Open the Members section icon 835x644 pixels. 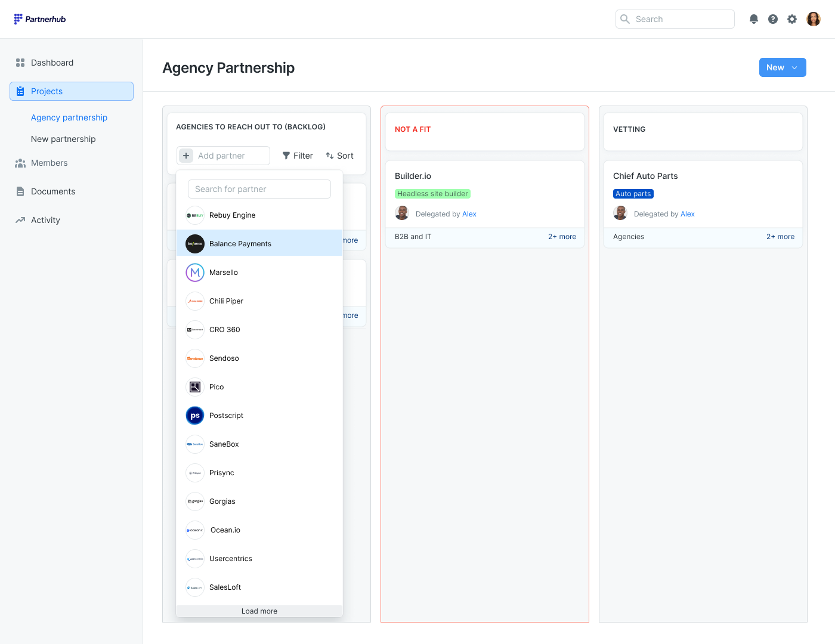(20, 163)
